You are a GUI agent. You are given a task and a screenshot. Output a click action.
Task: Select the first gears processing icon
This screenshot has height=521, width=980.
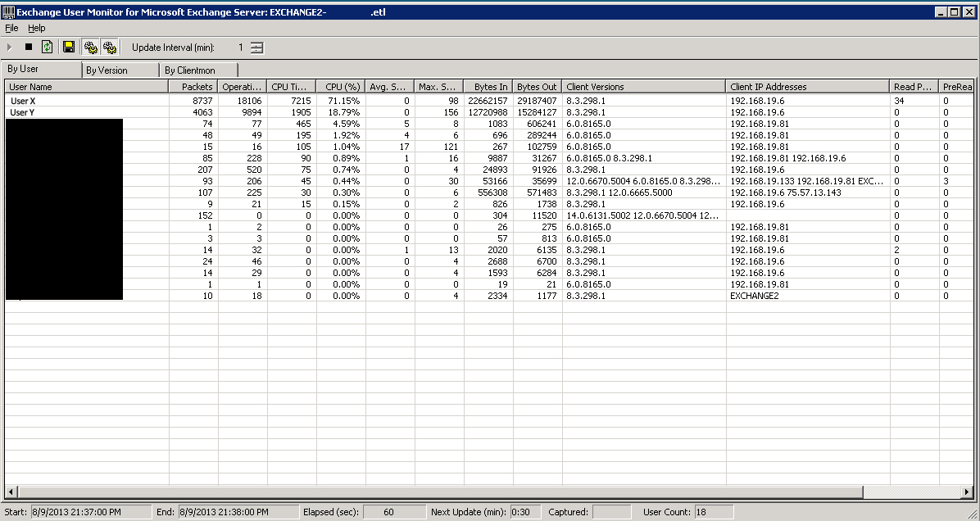(x=90, y=47)
